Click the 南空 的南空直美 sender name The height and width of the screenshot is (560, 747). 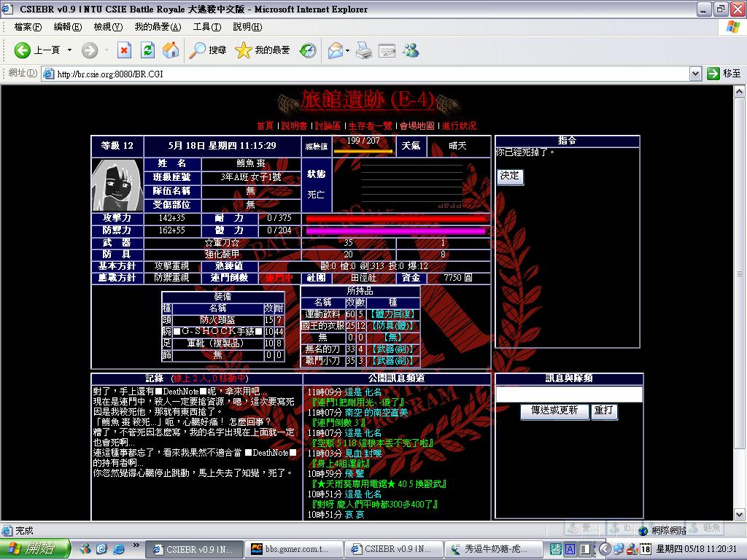[376, 413]
